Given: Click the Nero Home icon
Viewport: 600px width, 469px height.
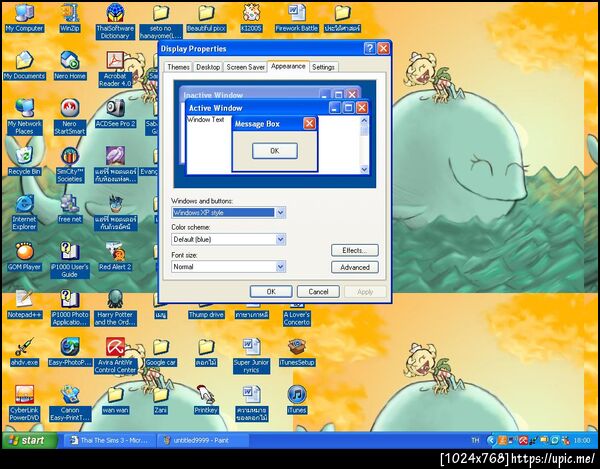Looking at the screenshot, I should point(70,66).
